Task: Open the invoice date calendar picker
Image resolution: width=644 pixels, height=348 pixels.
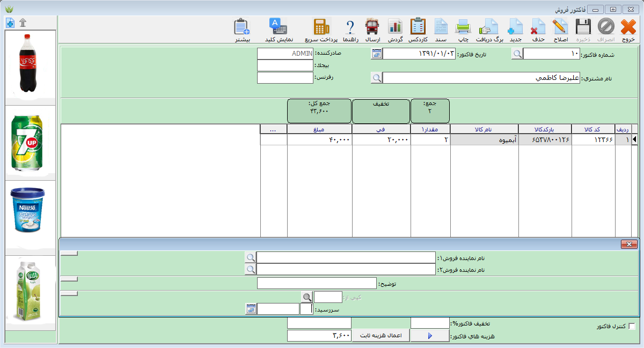Action: click(377, 54)
